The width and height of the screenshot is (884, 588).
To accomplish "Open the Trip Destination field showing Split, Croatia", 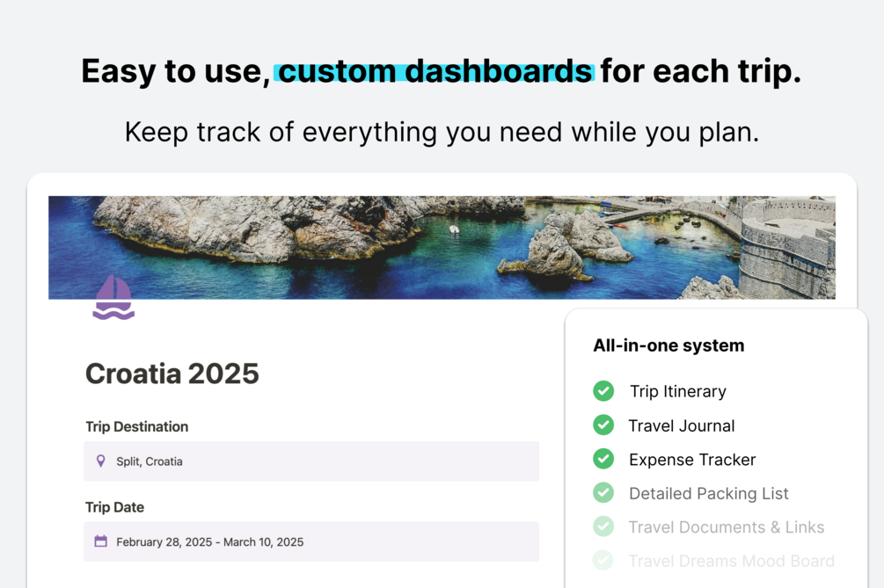I will (x=311, y=461).
